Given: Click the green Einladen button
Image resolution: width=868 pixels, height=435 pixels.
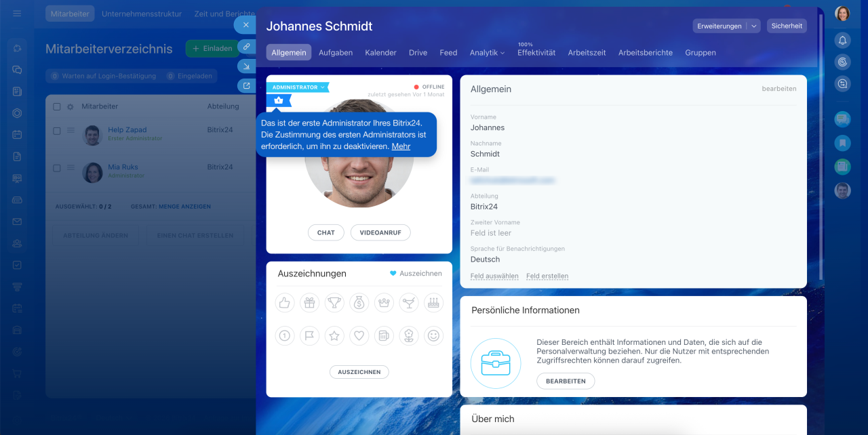Looking at the screenshot, I should [212, 49].
